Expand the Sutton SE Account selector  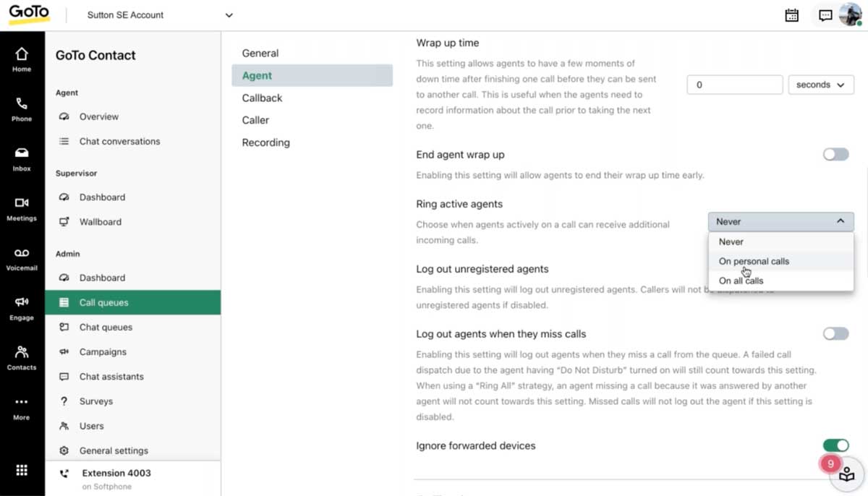click(159, 14)
